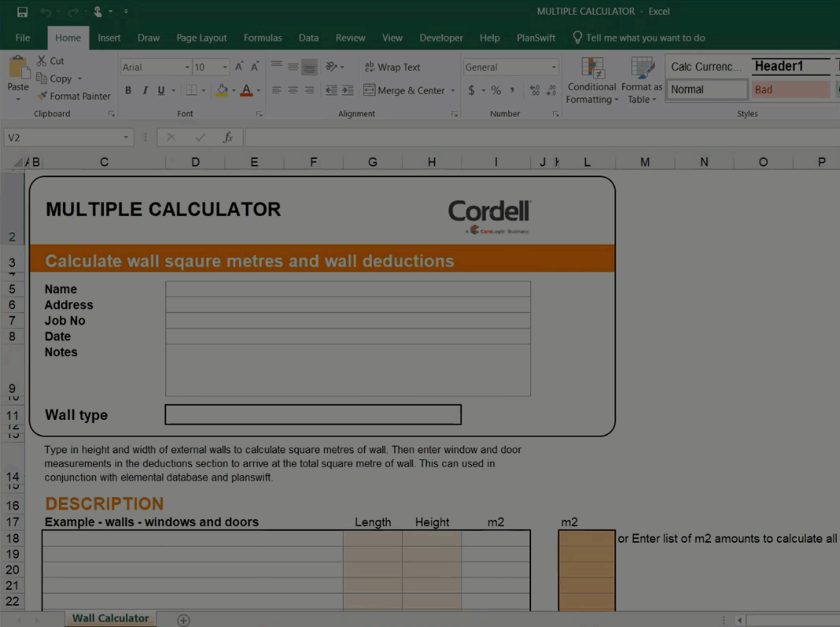Open Font dialog launcher icon

click(259, 113)
